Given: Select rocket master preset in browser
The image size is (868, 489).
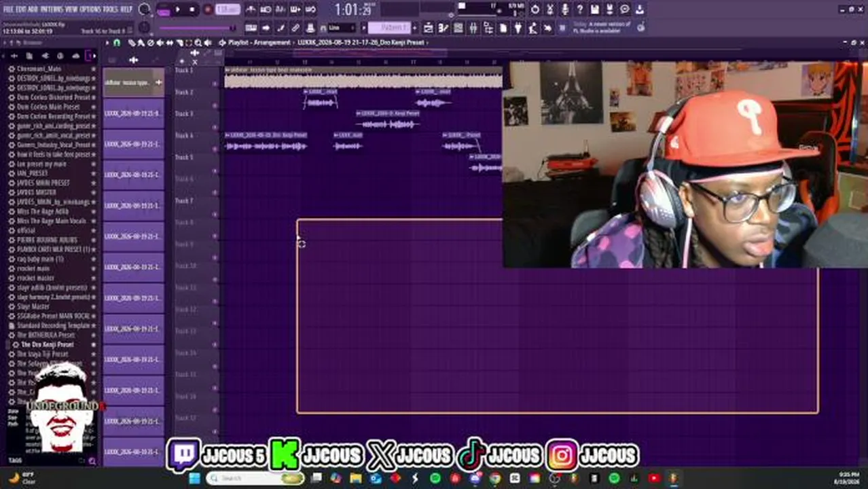Looking at the screenshot, I should point(35,278).
